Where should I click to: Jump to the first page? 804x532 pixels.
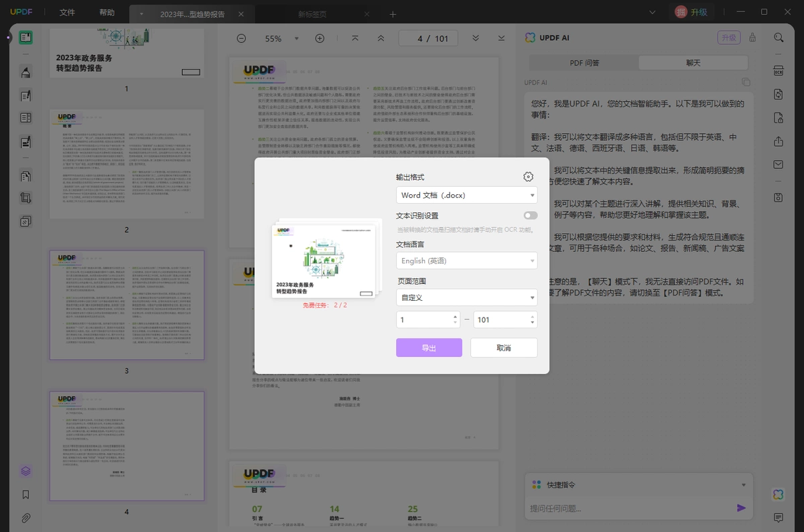click(355, 38)
